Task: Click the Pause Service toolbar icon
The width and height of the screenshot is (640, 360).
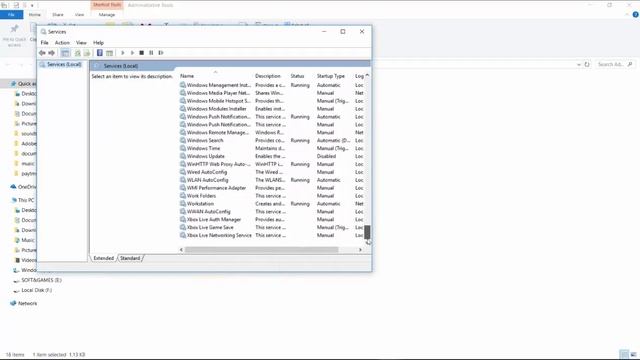Action: tap(151, 53)
